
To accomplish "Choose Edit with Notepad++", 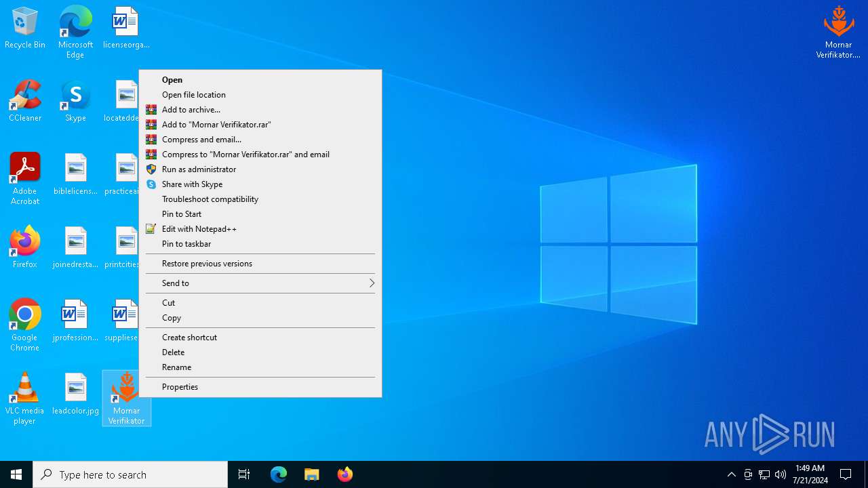I will (260, 229).
